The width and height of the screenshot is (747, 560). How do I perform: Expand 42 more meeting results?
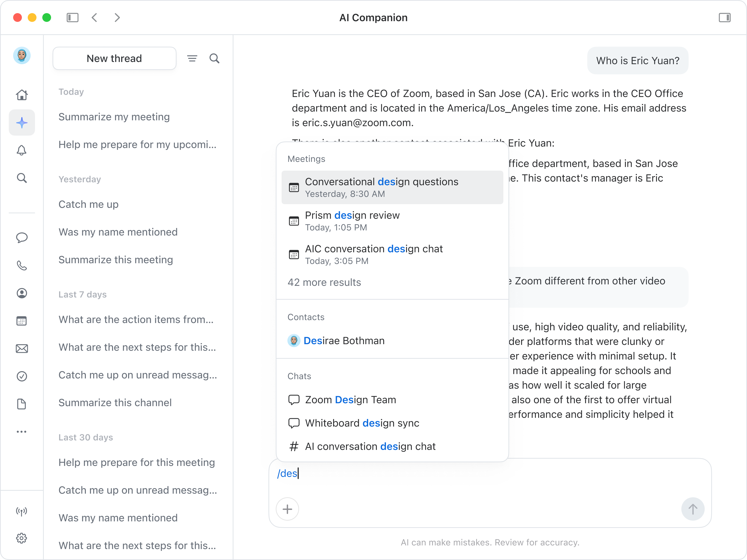point(324,282)
